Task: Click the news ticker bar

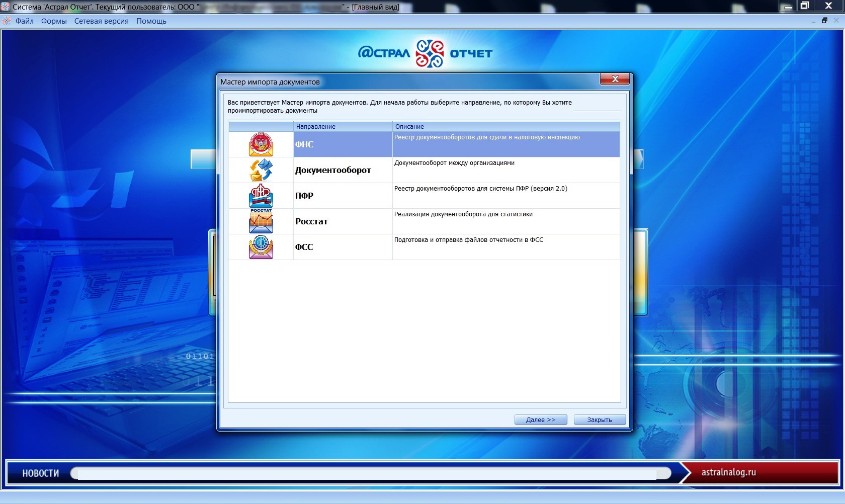Action: [371, 473]
